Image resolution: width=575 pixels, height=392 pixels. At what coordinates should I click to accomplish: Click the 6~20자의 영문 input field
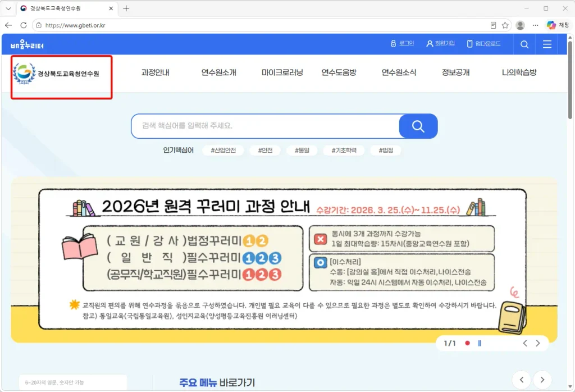(73, 382)
